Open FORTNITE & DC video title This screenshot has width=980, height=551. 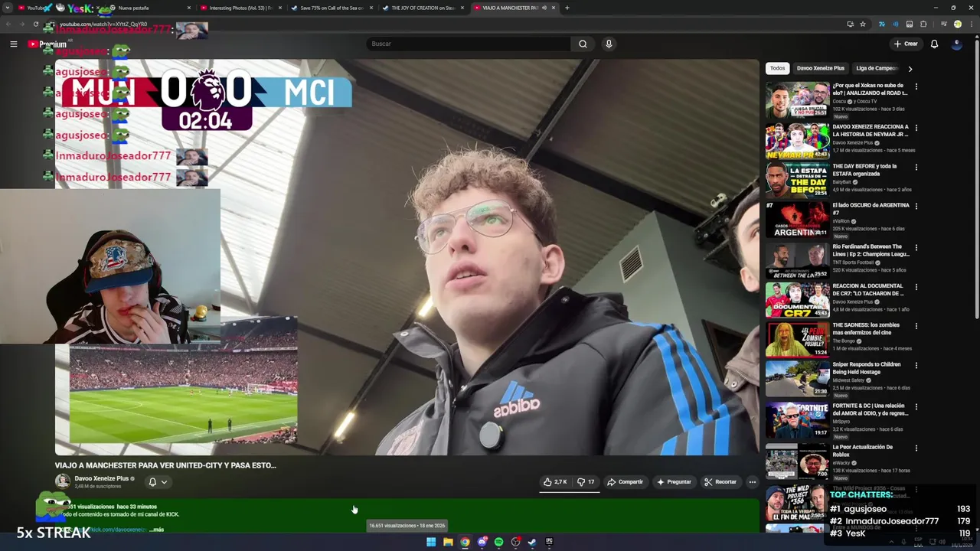tap(869, 409)
